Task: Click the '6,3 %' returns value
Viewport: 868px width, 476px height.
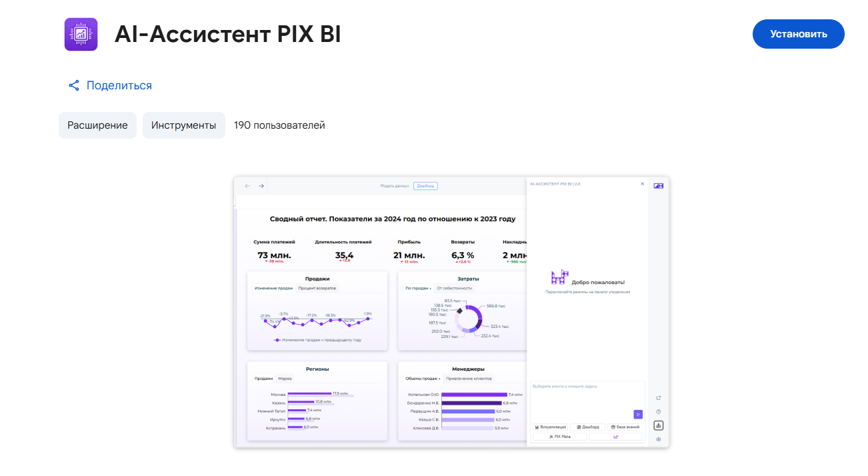Action: pos(463,255)
